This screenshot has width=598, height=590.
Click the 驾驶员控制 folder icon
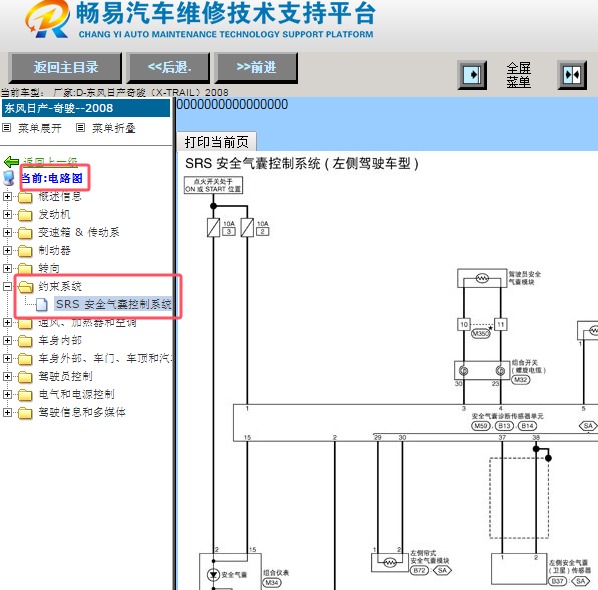tap(25, 377)
